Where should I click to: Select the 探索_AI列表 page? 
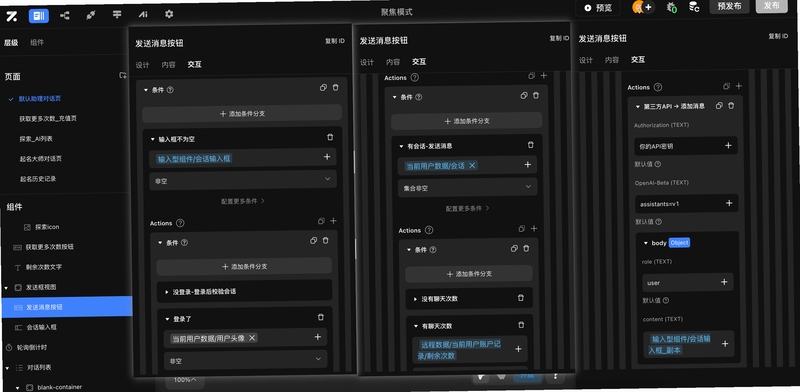(x=36, y=138)
